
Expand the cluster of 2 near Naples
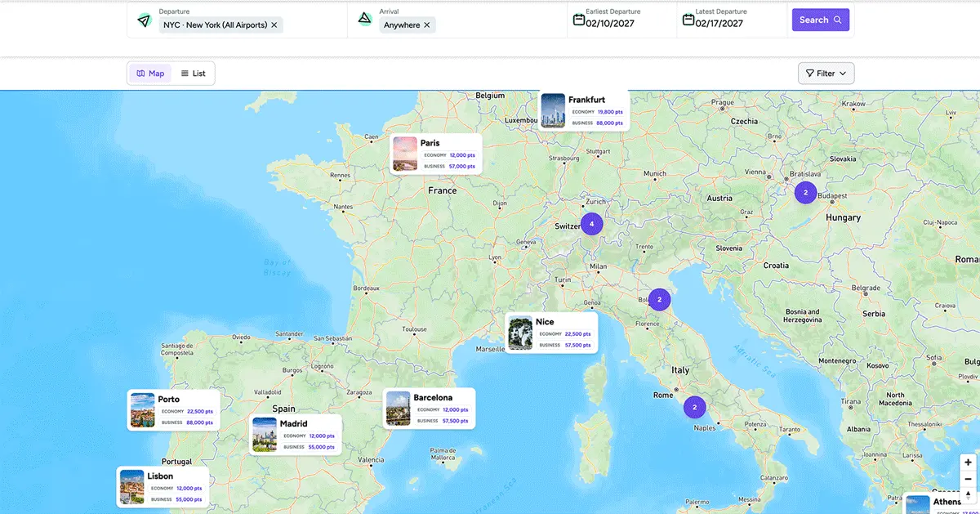point(694,407)
